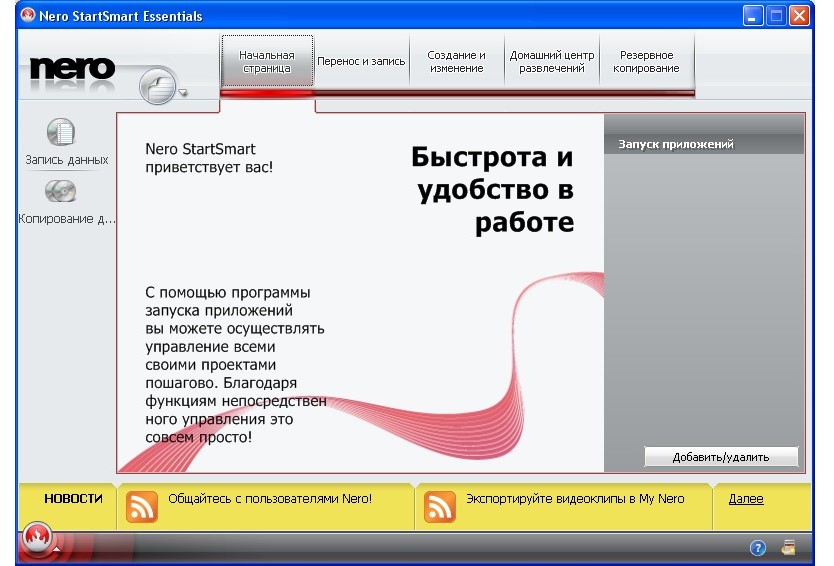Open the Перенос и запись tab
Viewport: 834px width, 566px height.
(361, 61)
